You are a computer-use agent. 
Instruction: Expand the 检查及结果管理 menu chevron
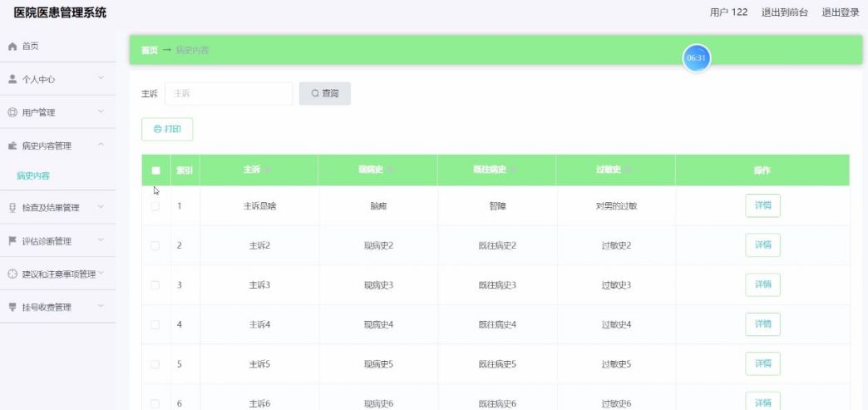101,207
